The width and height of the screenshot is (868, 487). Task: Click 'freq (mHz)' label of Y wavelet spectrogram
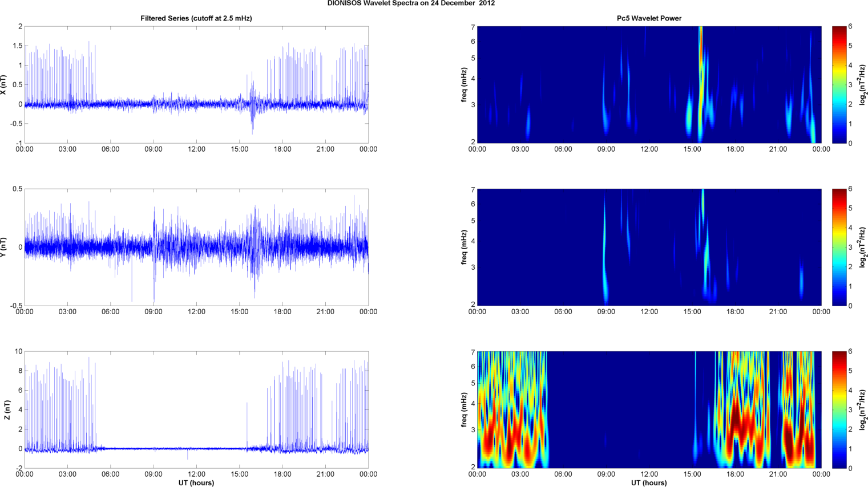(x=465, y=247)
